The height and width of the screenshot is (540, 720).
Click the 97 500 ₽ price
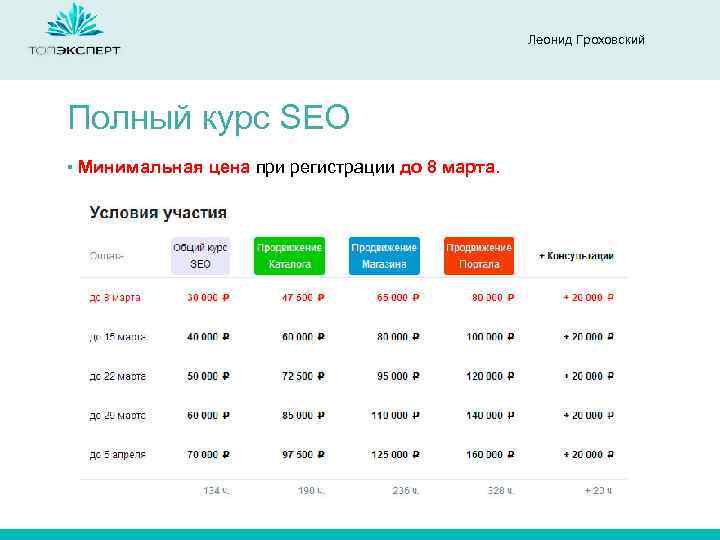click(x=303, y=455)
